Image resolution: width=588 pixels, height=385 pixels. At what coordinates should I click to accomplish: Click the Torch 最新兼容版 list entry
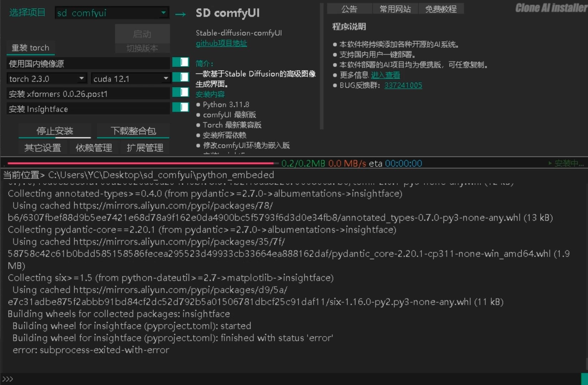pyautogui.click(x=232, y=125)
